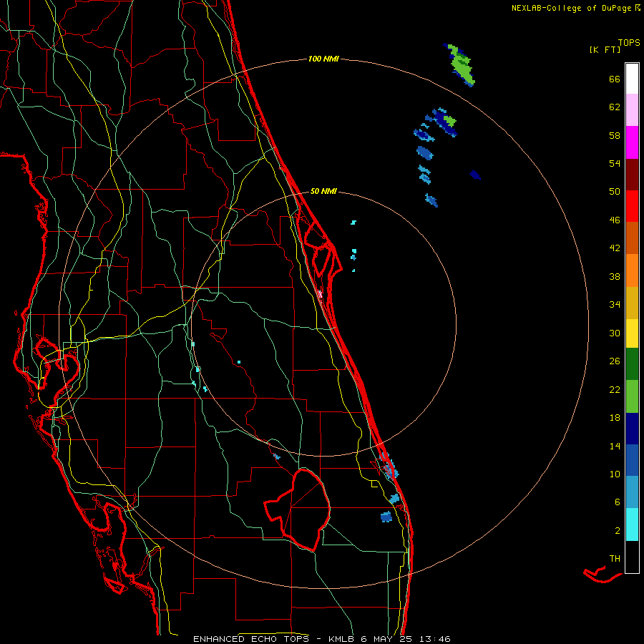
Task: Select the legend value 46
Action: click(615, 220)
